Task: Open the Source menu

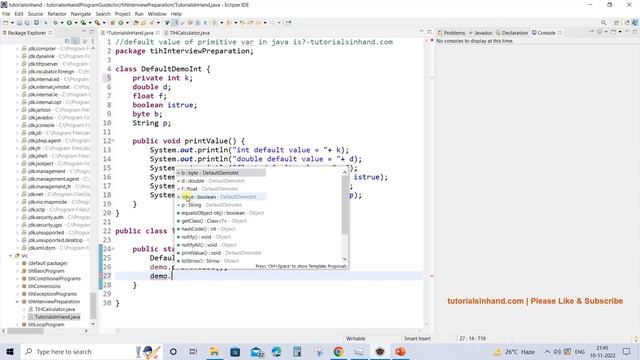Action: (35, 14)
